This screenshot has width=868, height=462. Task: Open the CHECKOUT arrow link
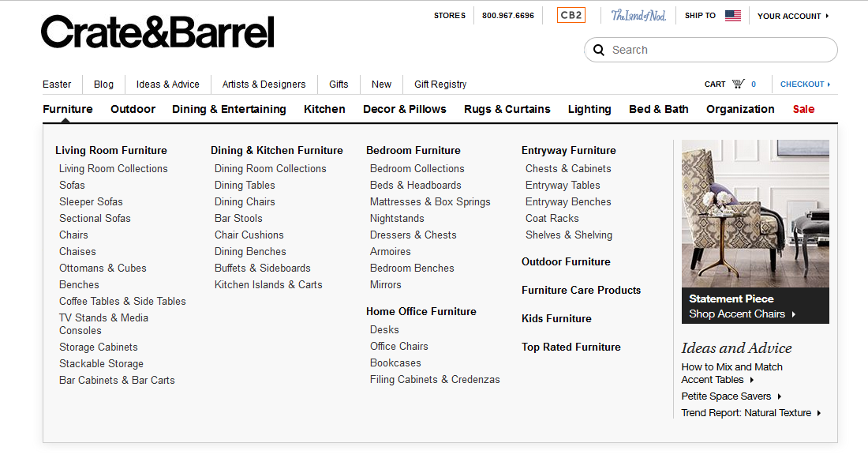805,84
